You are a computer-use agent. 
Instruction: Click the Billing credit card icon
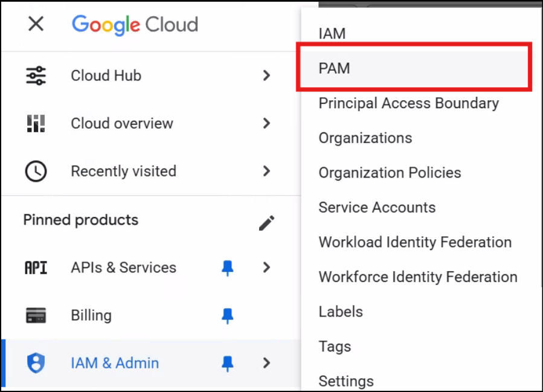pyautogui.click(x=36, y=315)
